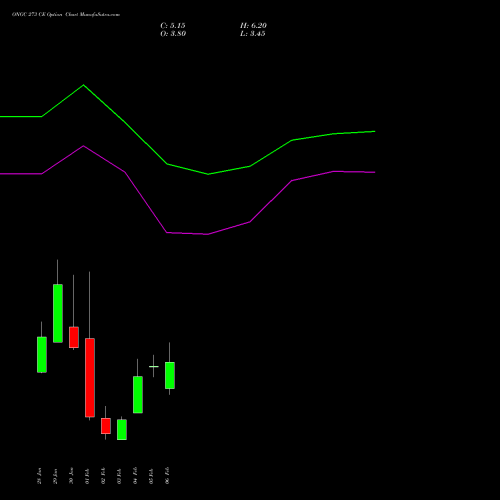The image size is (500, 500).
Task: Click the peak of the green indicator line
Action: coord(83,85)
